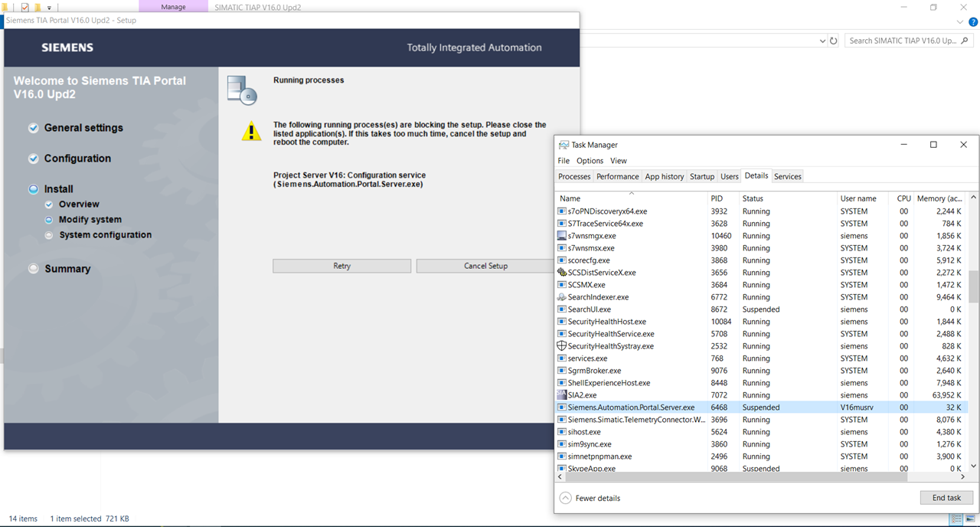Click the Explorer address refresh icon
Screen dimensions: 980x527
[x=834, y=41]
